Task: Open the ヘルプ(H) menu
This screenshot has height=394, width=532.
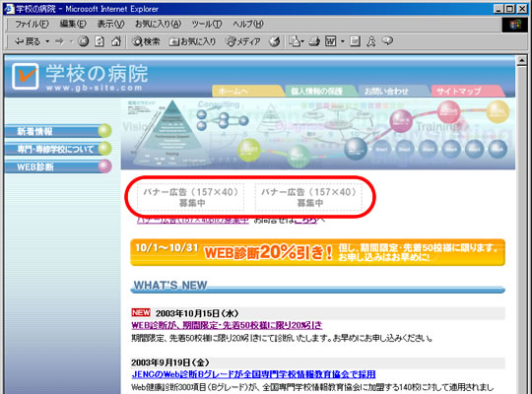Action: [x=248, y=24]
